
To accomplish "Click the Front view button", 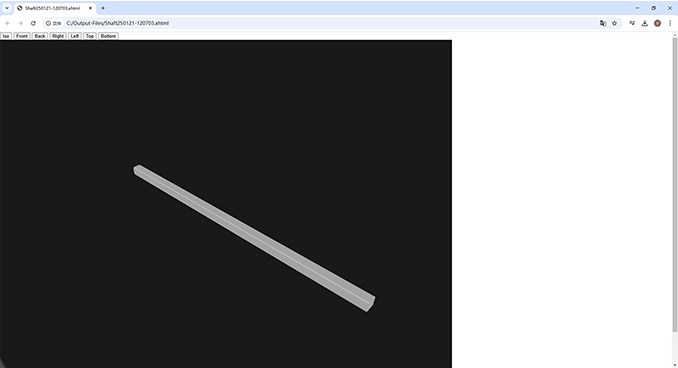I will (22, 36).
